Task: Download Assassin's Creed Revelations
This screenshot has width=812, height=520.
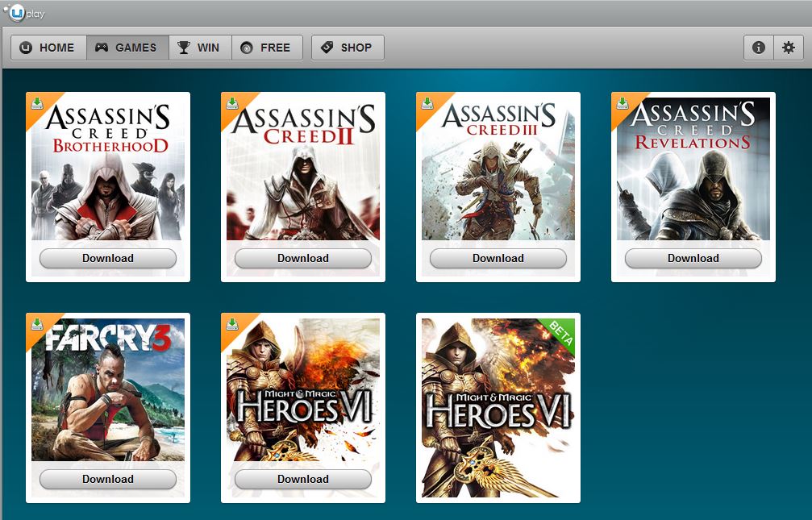Action: click(693, 258)
